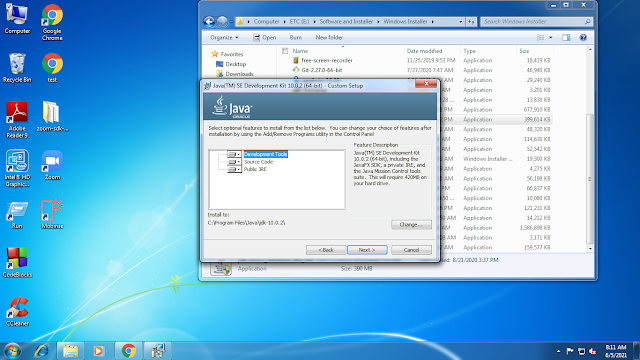Click the < Back button
This screenshot has height=360, width=640.
[x=326, y=250]
